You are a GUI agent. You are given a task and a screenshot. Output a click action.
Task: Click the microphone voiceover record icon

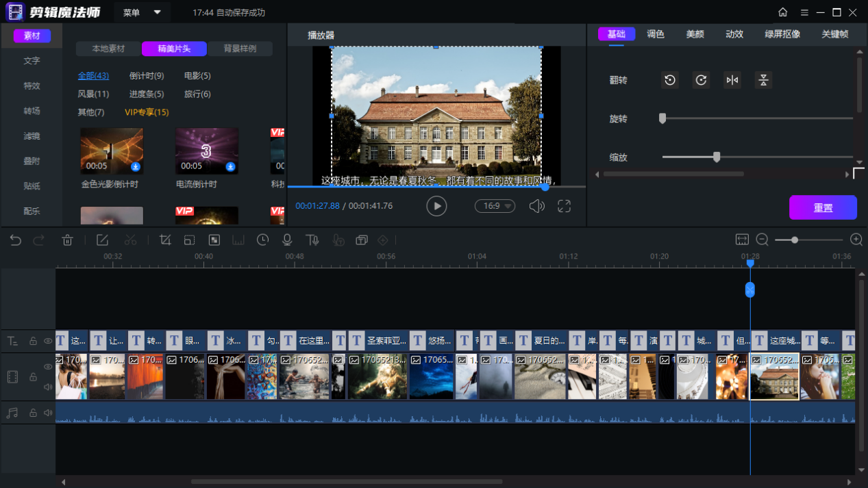click(x=287, y=240)
